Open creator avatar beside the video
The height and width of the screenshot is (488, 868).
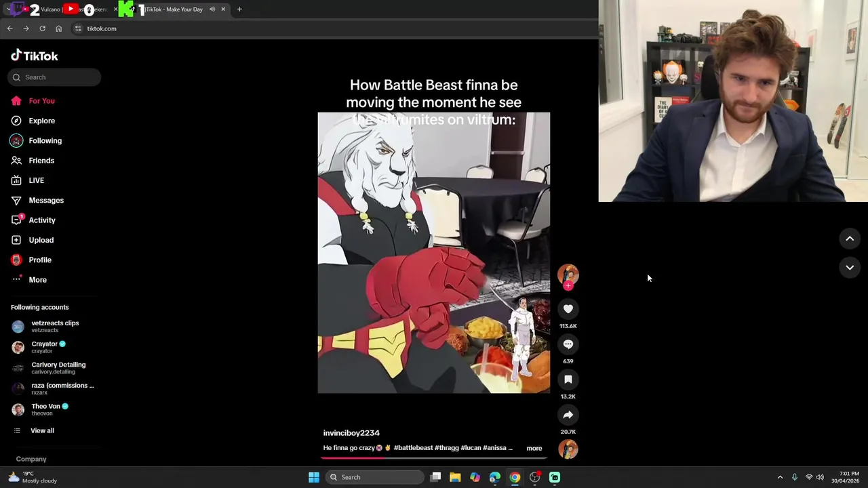[568, 274]
